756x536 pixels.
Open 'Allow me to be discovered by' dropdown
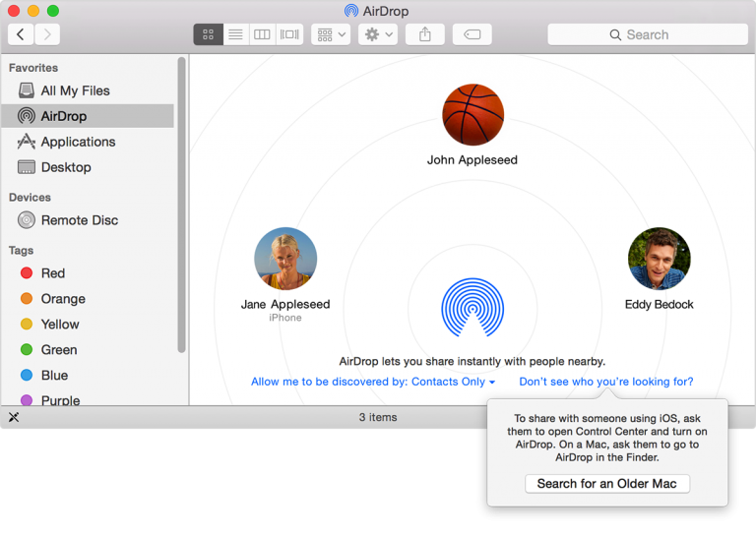tap(373, 382)
